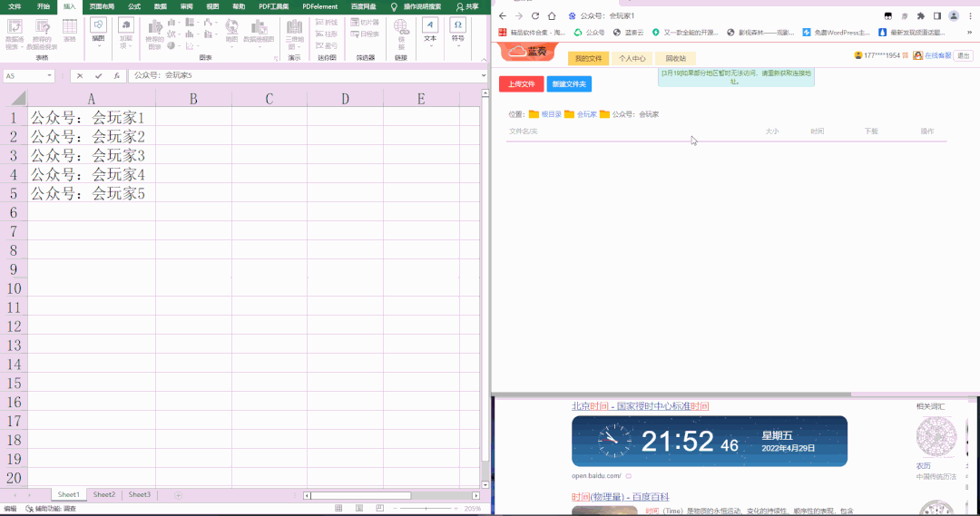Screen dimensions: 980x516
Task: Open the Text (文本) dropdown in ribbon
Action: coord(430,33)
